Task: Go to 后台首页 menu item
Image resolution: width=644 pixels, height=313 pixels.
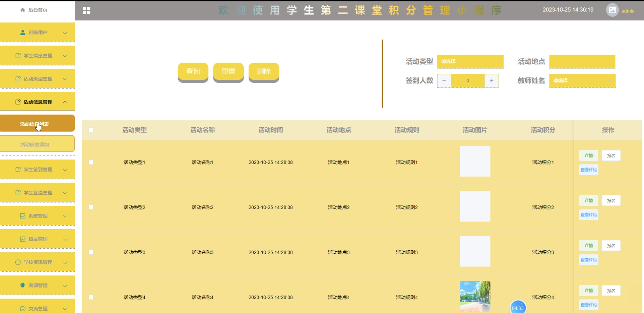Action: [x=37, y=10]
